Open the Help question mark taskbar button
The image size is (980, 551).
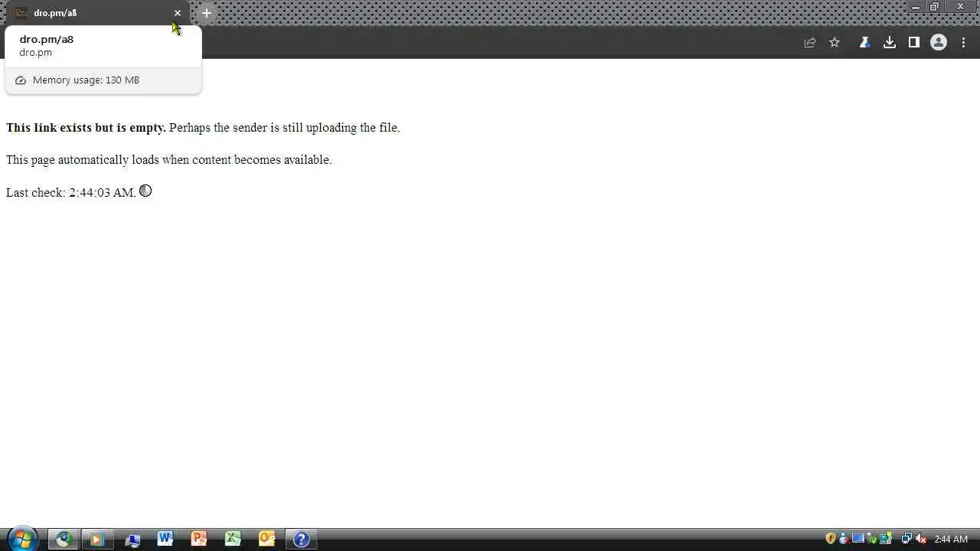[x=301, y=540]
